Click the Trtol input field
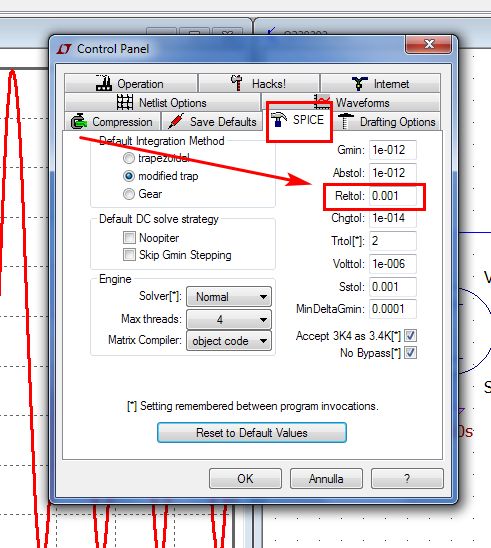Screen dimensions: 491x548 [x=392, y=241]
